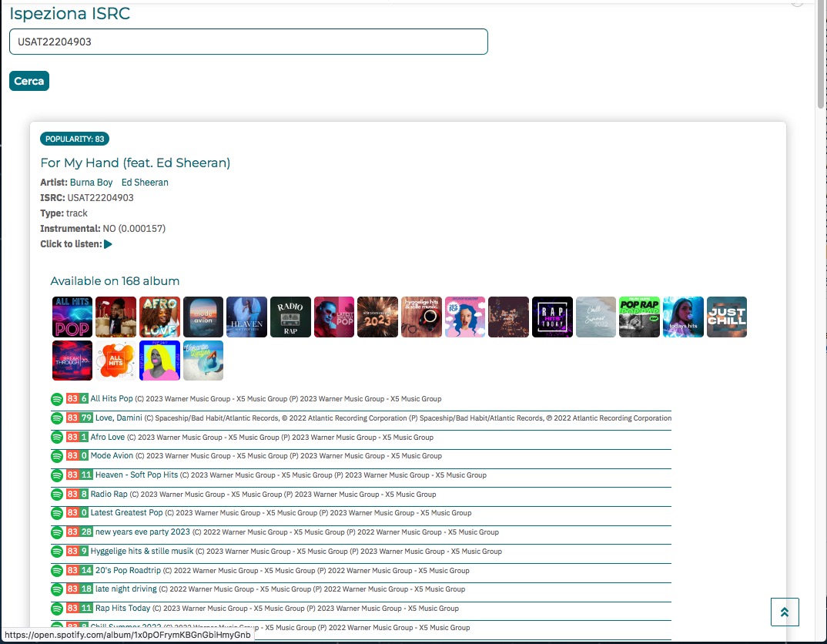Open the 2023 new years eve cover
827x644 pixels.
click(x=377, y=317)
